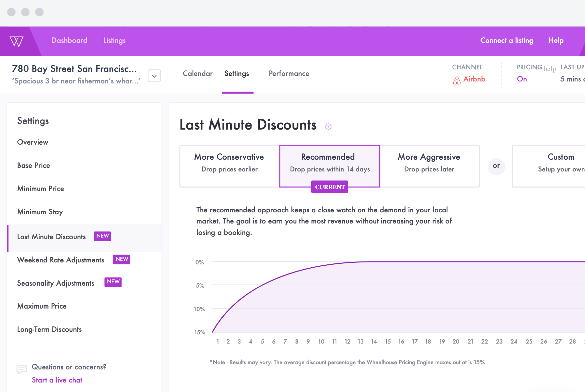Open the Dashboard menu item
This screenshot has height=392, width=585.
point(69,41)
